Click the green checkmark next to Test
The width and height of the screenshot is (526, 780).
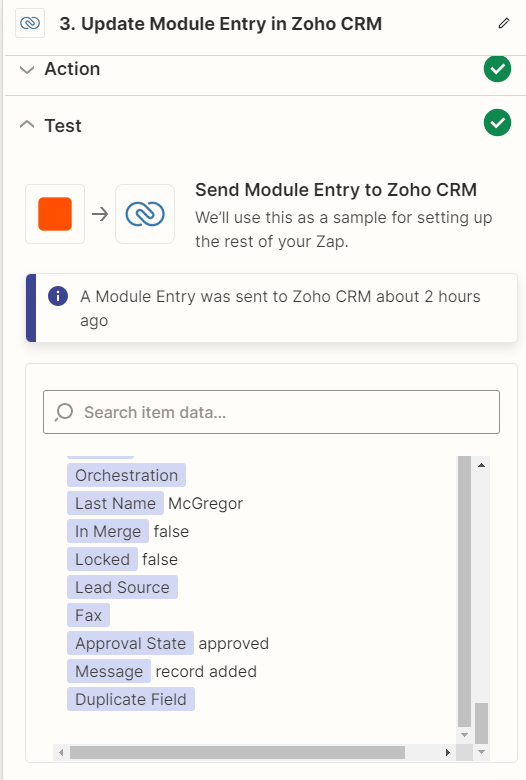click(497, 122)
